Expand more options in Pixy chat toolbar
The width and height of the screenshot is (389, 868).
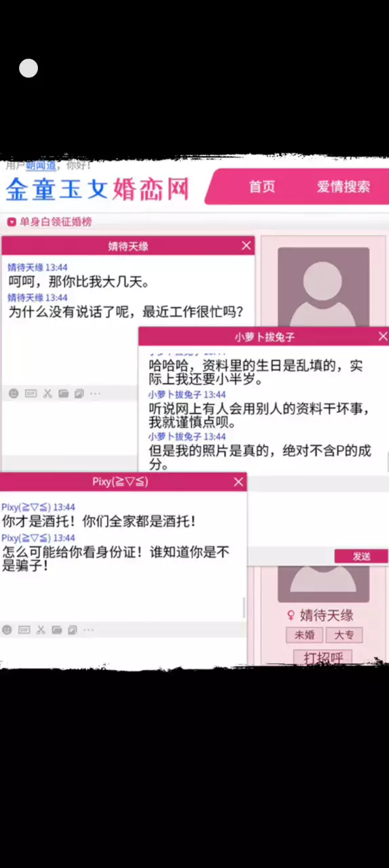tap(88, 629)
